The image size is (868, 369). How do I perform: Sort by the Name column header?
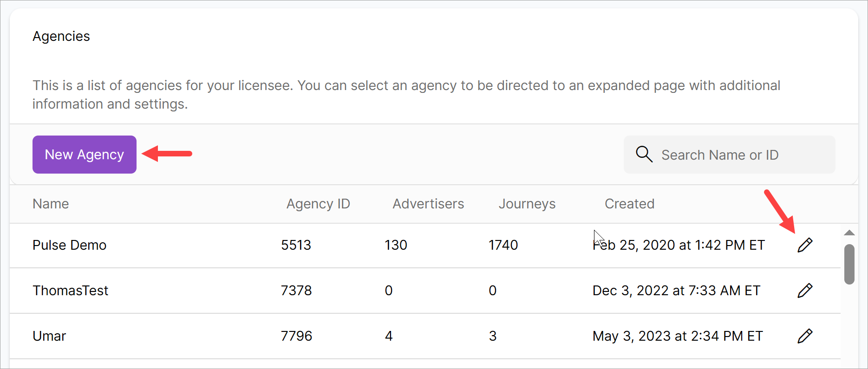click(51, 204)
